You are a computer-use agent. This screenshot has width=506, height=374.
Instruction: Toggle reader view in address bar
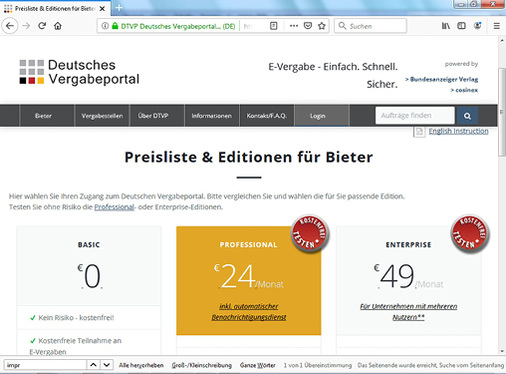[x=273, y=26]
